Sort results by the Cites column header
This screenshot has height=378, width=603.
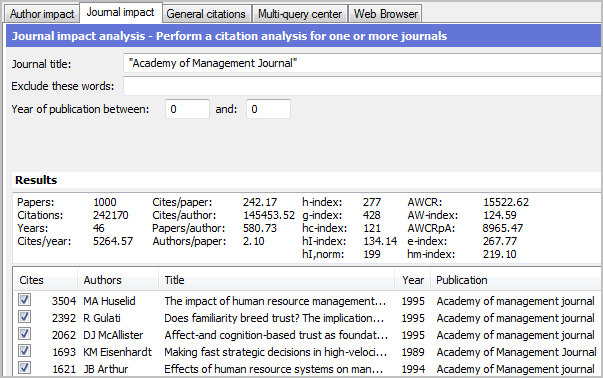46,280
